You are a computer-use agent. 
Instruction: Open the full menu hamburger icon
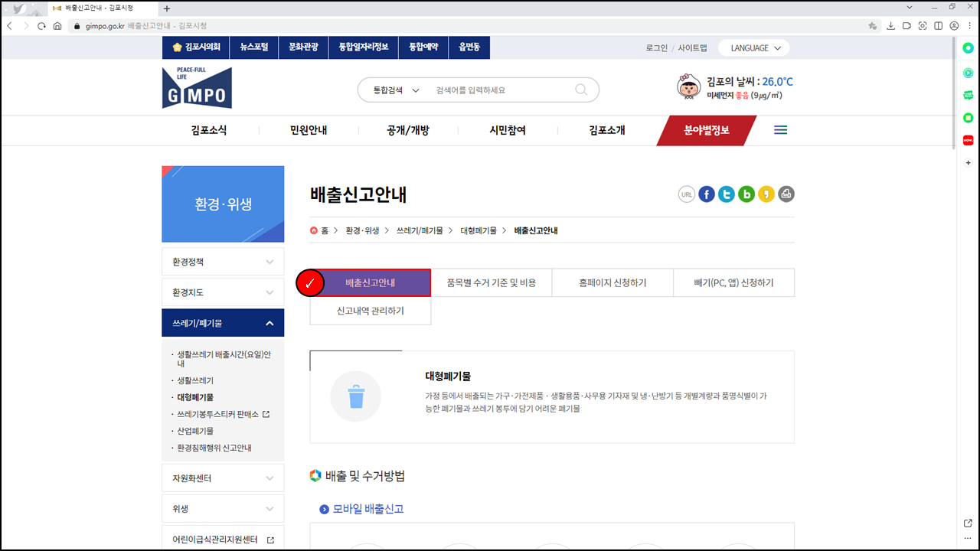click(x=781, y=130)
